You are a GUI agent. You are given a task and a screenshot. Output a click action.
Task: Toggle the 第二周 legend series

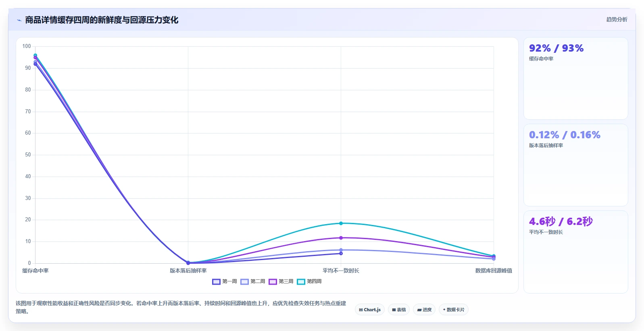pyautogui.click(x=253, y=281)
